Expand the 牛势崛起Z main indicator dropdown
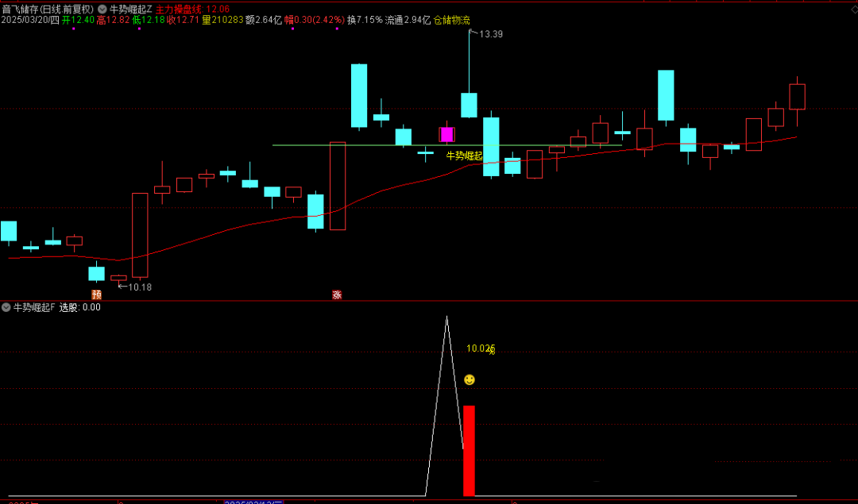This screenshot has width=858, height=504. coord(102,9)
